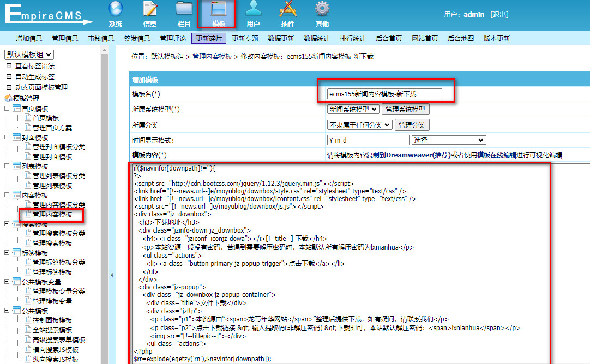Click the square bullet beside 自动生成标签
Screen dimensions: 590x364
pyautogui.click(x=9, y=77)
